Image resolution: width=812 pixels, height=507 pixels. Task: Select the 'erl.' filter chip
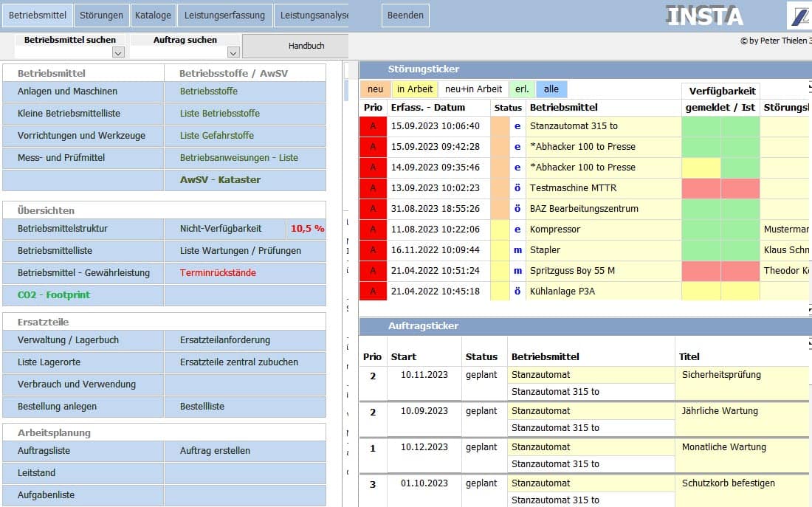522,89
